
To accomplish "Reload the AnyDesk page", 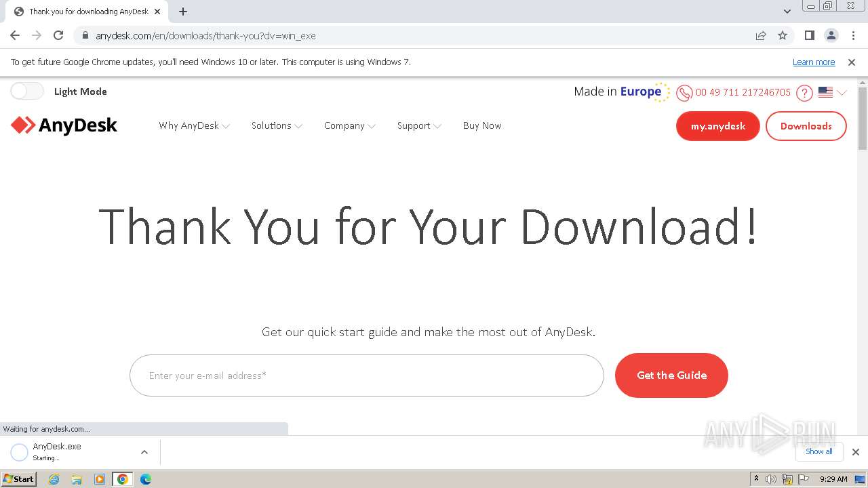I will [x=58, y=35].
